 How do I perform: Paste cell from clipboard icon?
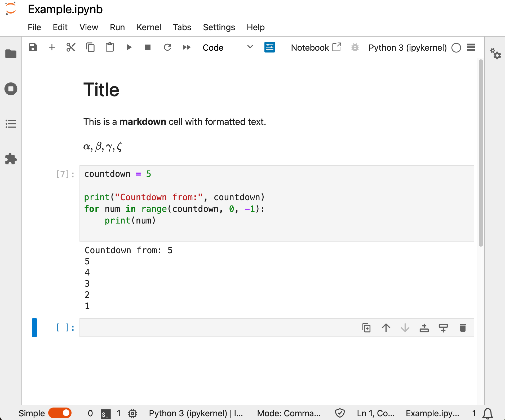110,47
